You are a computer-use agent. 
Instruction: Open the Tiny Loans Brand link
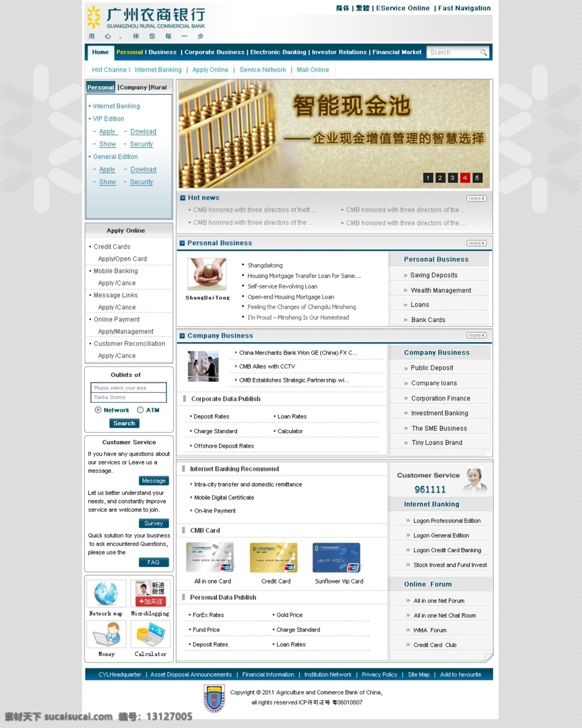[x=437, y=443]
